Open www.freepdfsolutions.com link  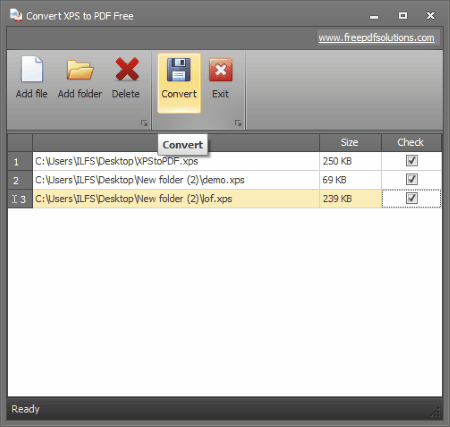[376, 38]
